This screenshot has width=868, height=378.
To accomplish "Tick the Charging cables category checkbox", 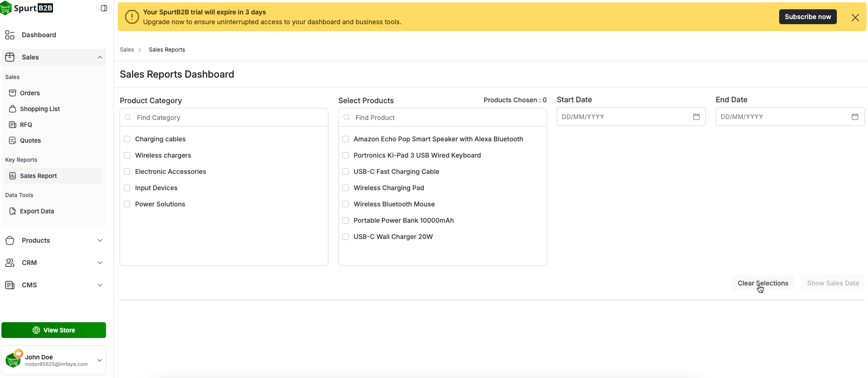I will tap(127, 139).
